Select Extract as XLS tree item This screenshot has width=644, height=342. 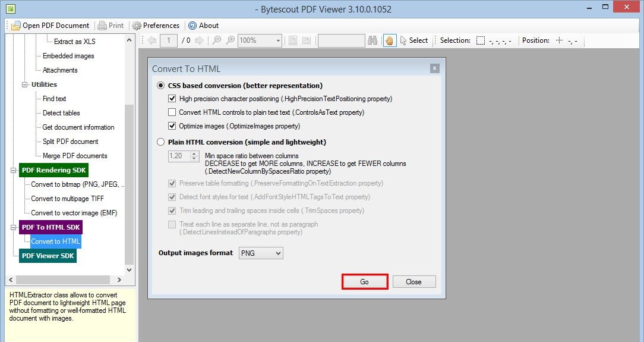point(75,42)
